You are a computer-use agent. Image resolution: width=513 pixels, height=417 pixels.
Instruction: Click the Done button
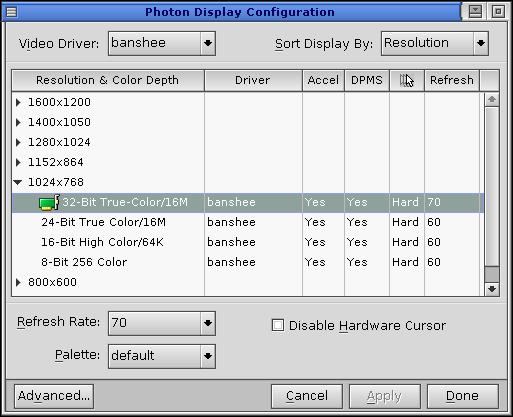tap(463, 396)
